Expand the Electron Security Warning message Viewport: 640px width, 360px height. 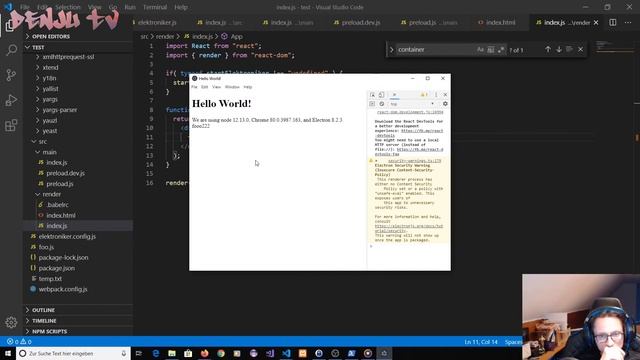[376, 161]
